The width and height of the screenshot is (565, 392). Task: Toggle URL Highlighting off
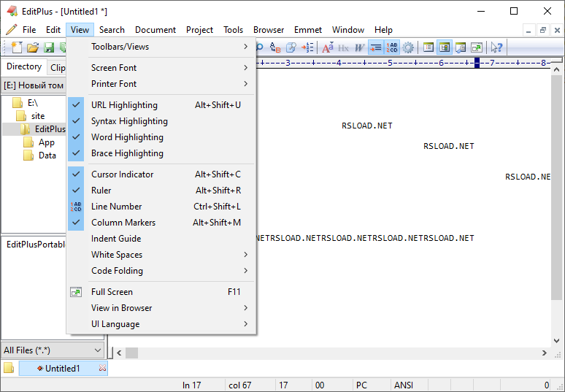point(161,105)
